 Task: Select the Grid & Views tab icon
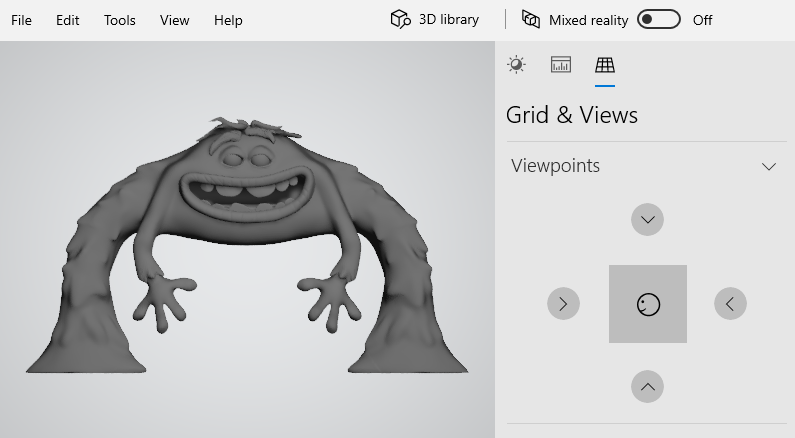(605, 65)
